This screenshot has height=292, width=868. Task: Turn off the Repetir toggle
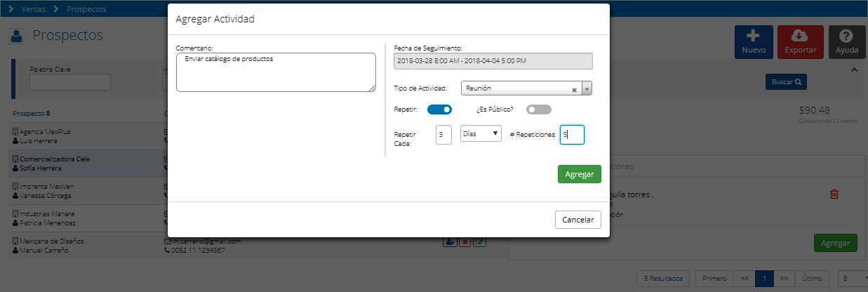coord(439,109)
